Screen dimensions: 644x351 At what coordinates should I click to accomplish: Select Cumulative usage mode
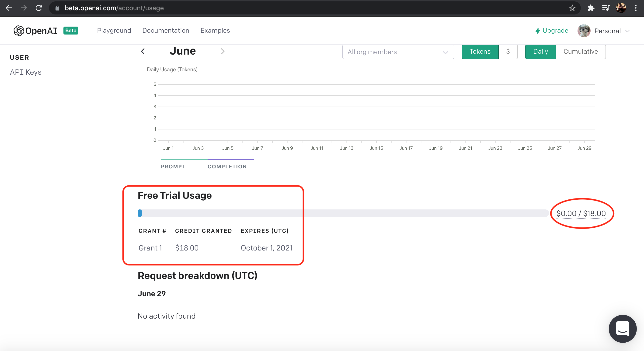tap(581, 52)
